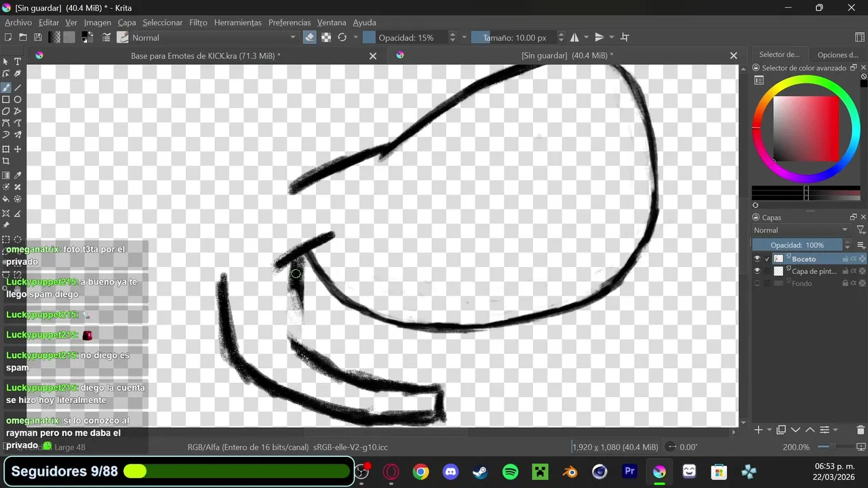Select the Polyline tool
The image size is (868, 488).
[18, 111]
